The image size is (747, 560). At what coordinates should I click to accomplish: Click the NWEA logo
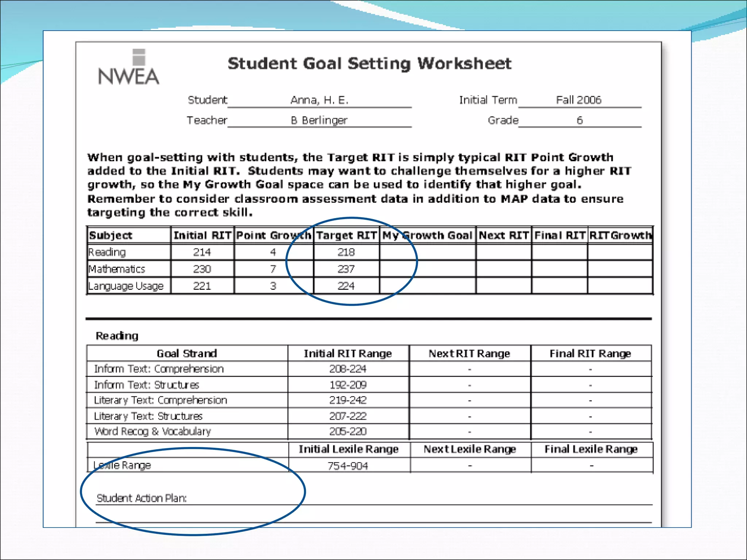click(128, 69)
